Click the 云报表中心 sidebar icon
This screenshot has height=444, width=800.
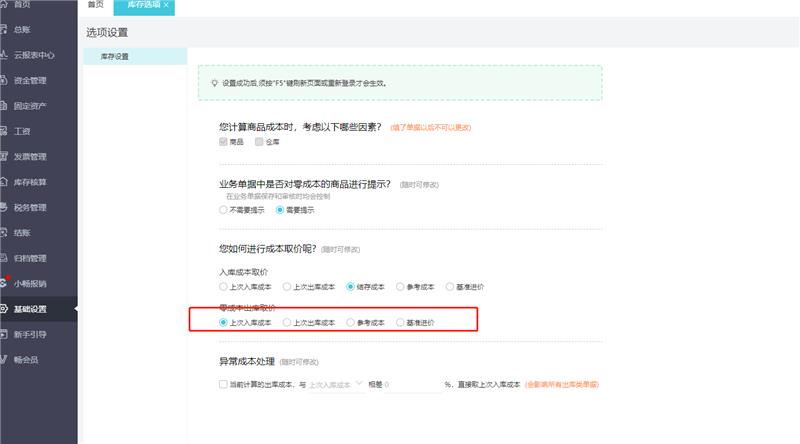(x=4, y=55)
